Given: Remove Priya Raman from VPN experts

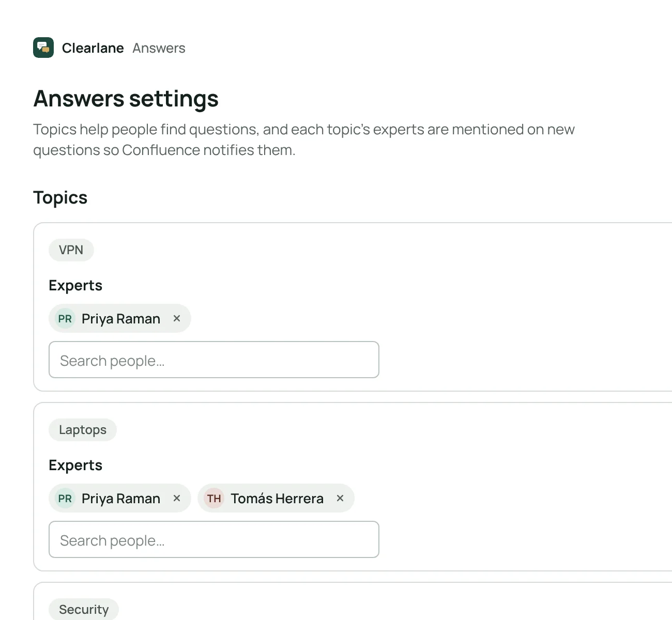Looking at the screenshot, I should pyautogui.click(x=177, y=318).
